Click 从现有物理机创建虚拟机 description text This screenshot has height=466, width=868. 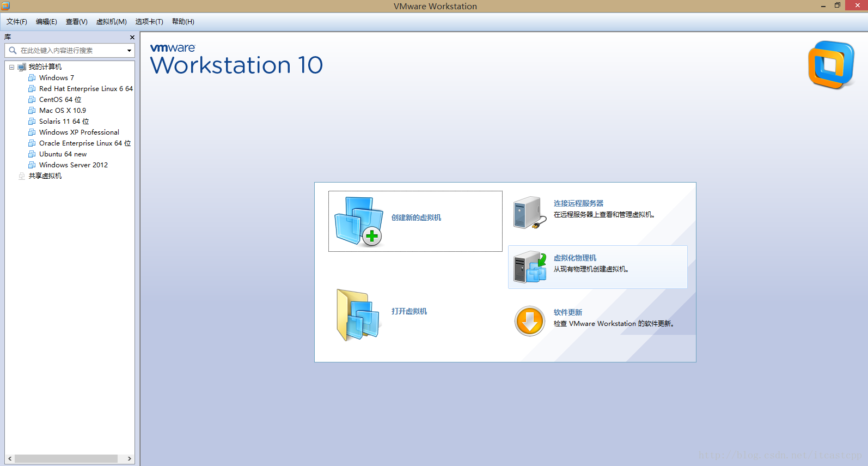click(591, 269)
